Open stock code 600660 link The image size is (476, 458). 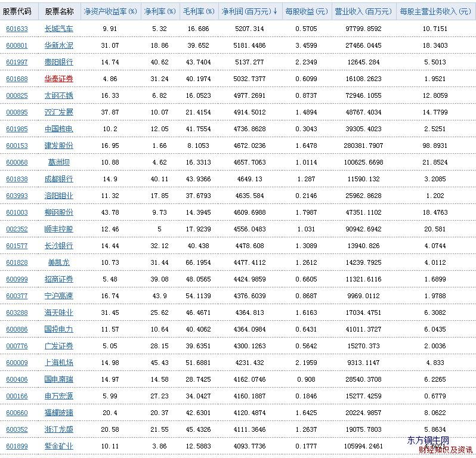coord(17,413)
